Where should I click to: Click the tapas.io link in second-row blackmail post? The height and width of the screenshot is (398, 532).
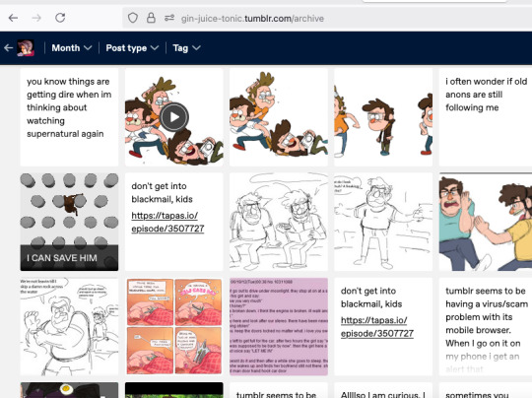[167, 222]
